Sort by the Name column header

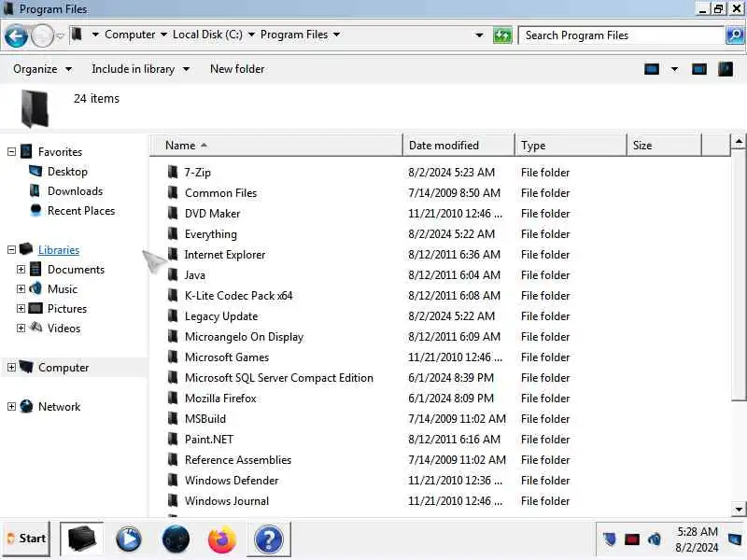coord(276,146)
